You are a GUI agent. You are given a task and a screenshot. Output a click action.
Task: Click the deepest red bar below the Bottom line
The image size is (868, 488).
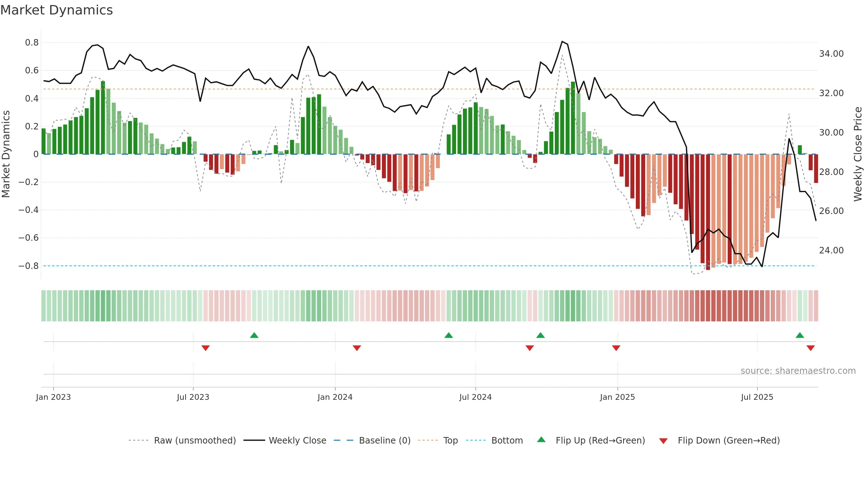click(708, 212)
